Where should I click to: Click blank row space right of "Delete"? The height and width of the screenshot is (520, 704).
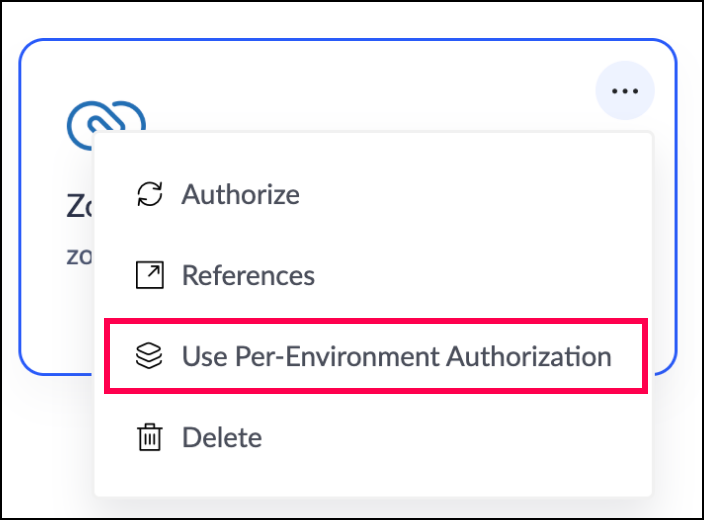click(x=450, y=437)
